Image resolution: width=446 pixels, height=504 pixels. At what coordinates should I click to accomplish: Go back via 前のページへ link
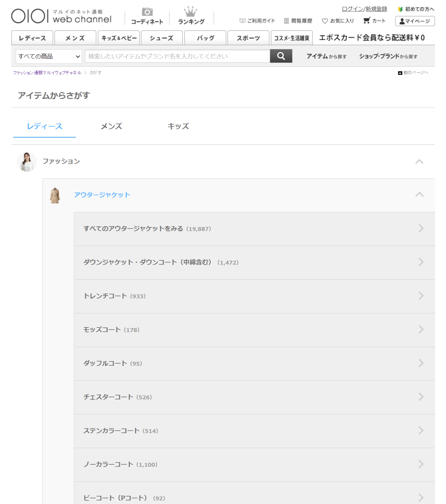(x=413, y=73)
